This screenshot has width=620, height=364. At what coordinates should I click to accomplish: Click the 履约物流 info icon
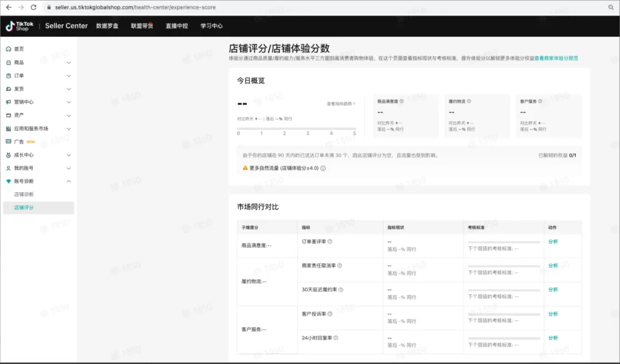pyautogui.click(x=469, y=101)
